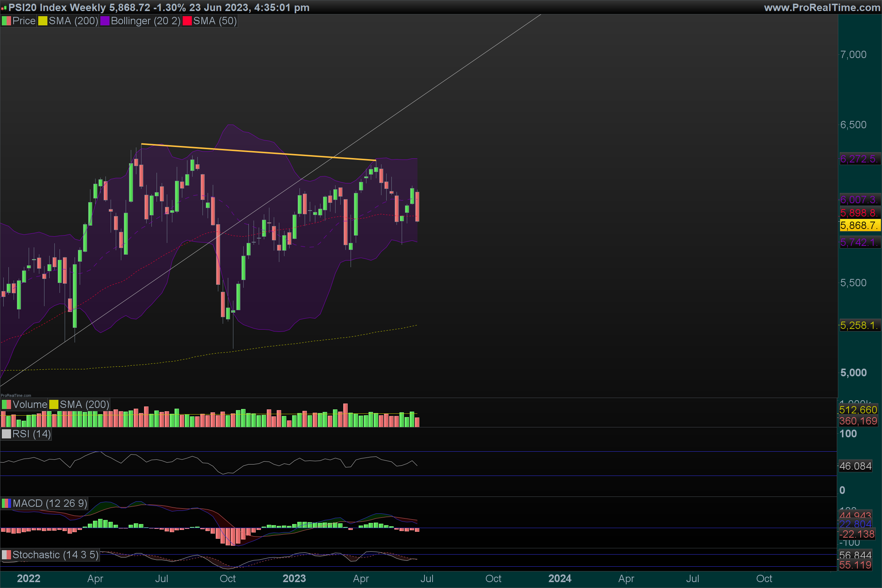Click the small chart icon before PSI20 title
The image size is (882, 588).
click(x=4, y=7)
